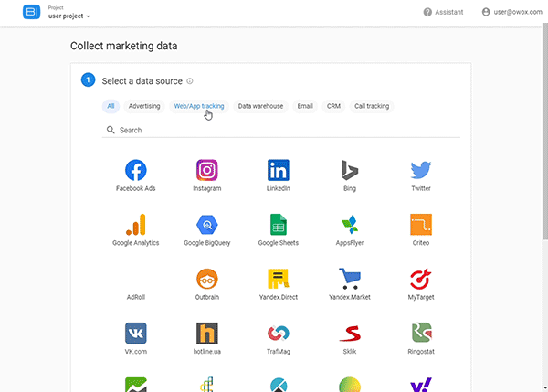Viewport: 548px width, 392px height.
Task: Click the OWOX BI logo
Action: pyautogui.click(x=31, y=12)
